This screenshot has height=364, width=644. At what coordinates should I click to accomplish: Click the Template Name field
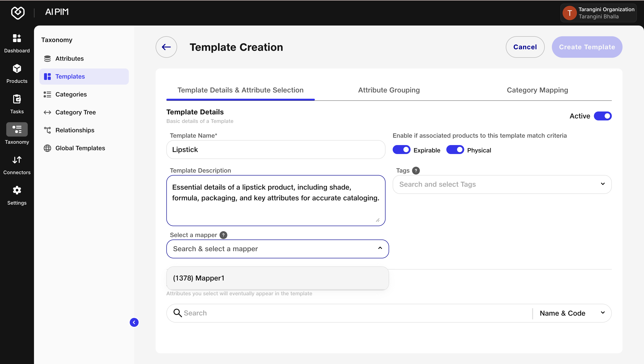276,150
